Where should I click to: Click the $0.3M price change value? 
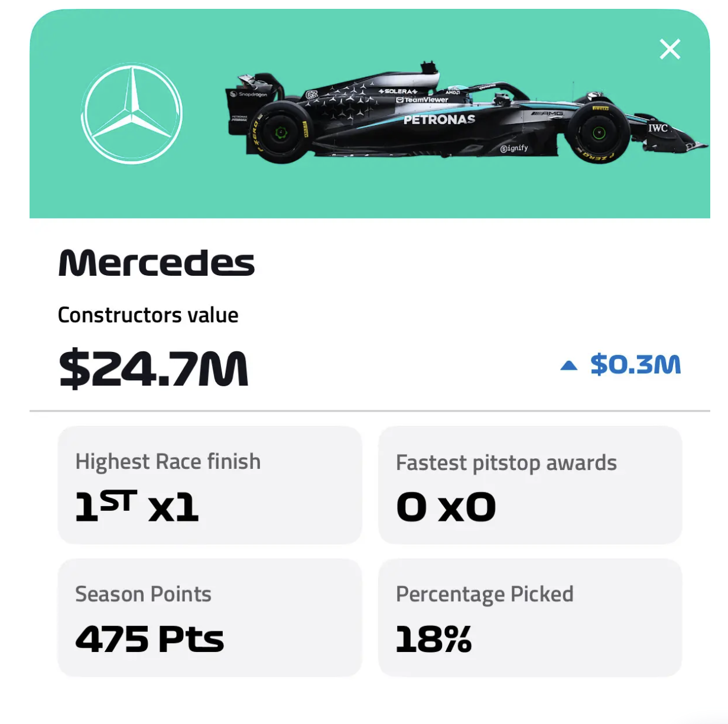[636, 364]
